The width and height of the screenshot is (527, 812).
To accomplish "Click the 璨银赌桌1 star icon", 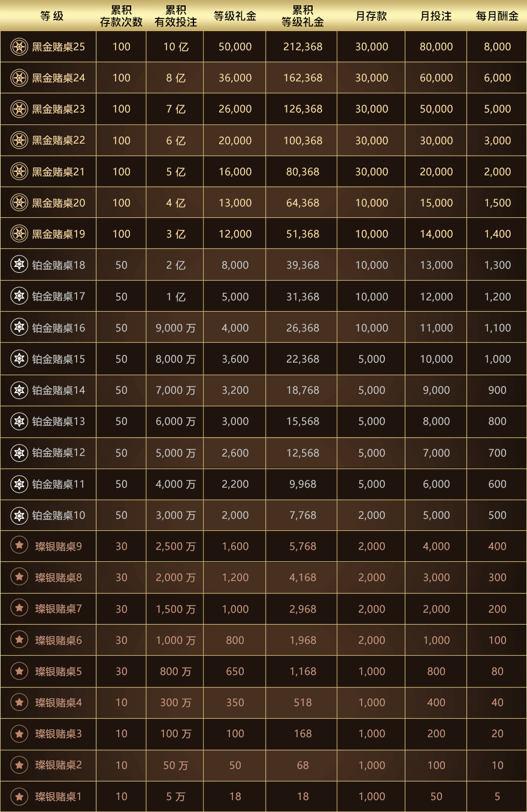I will tap(19, 796).
